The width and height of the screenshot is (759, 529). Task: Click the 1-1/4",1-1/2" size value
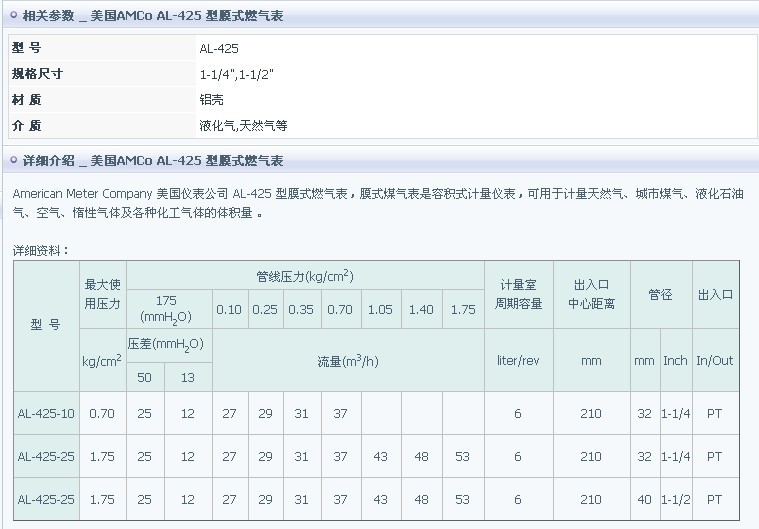point(236,75)
